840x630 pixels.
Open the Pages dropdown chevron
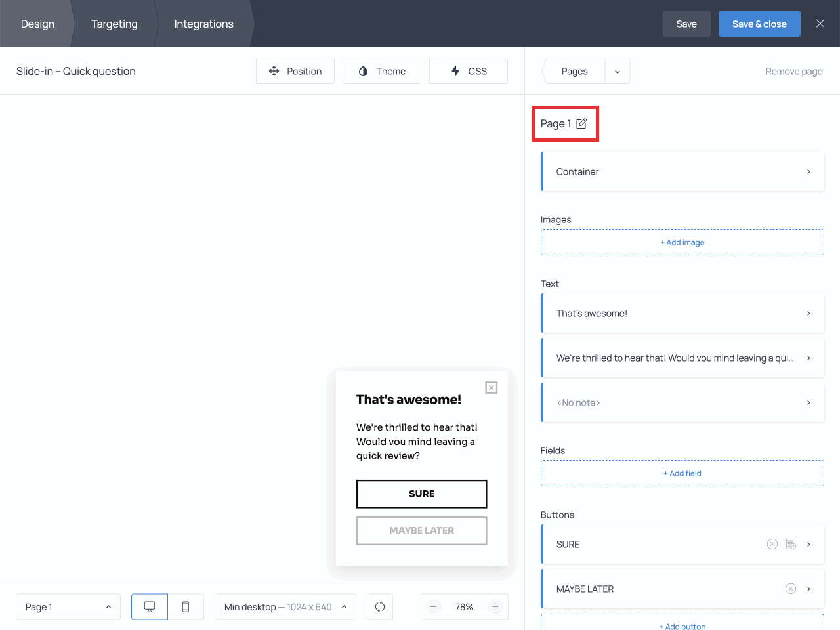[x=617, y=71]
